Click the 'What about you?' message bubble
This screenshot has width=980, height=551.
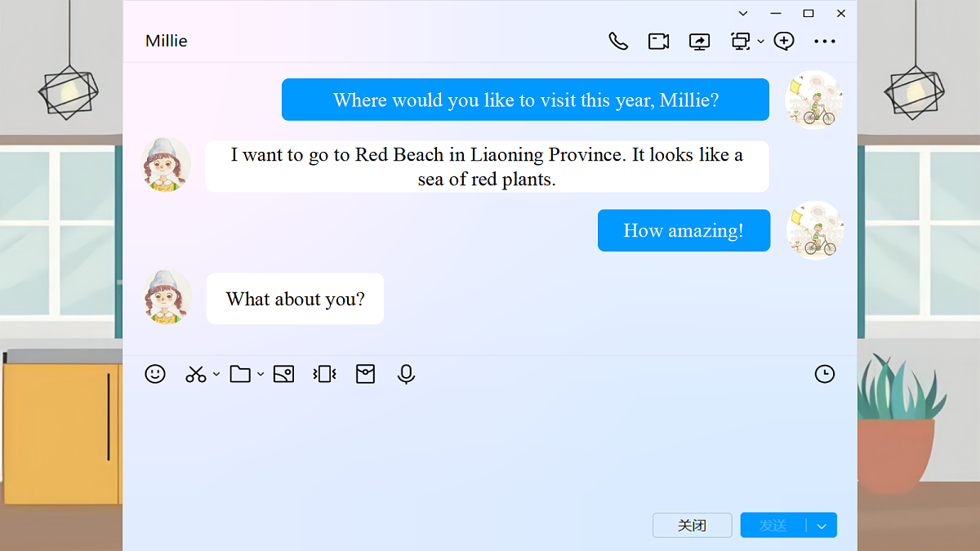[295, 299]
